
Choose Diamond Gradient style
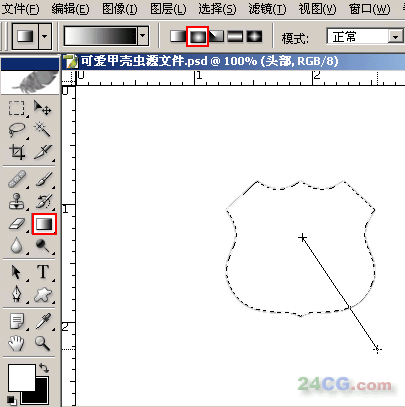pyautogui.click(x=254, y=36)
